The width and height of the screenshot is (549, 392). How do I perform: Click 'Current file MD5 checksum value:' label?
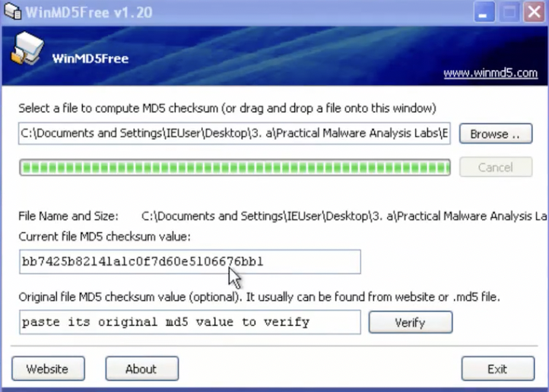coord(105,237)
